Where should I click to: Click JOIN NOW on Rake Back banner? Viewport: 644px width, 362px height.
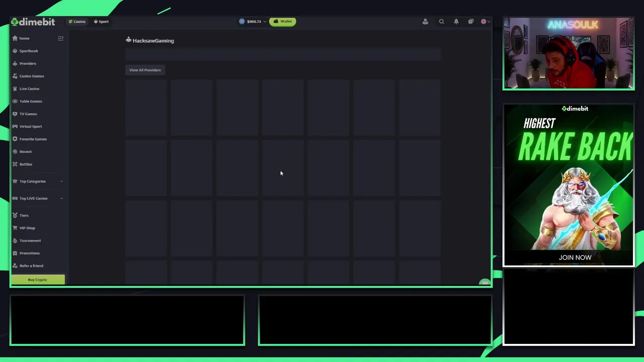(x=575, y=257)
